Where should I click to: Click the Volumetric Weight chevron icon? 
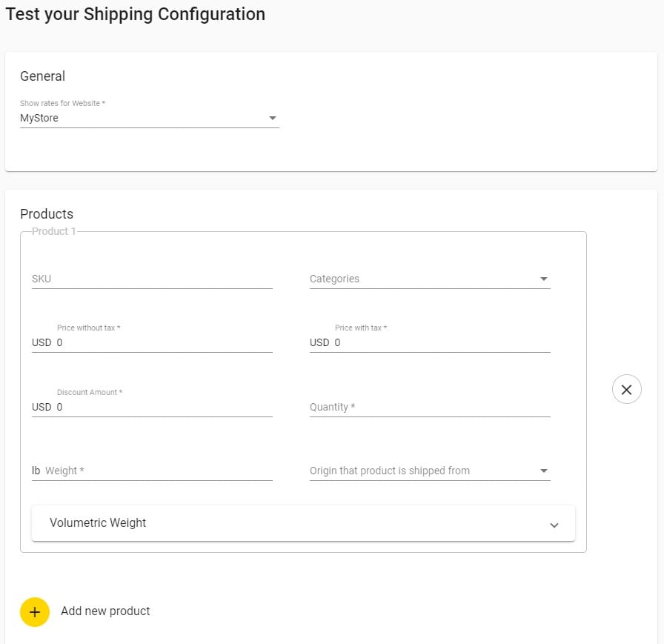click(554, 525)
